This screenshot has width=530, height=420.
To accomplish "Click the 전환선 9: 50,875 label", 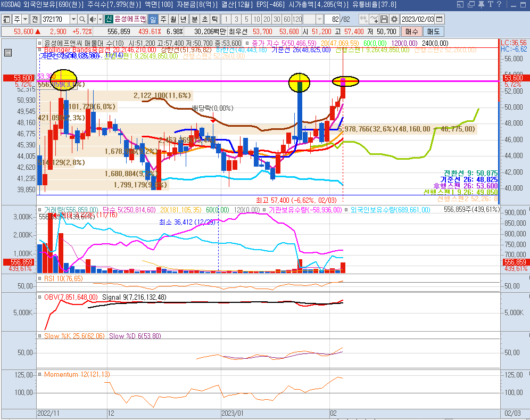I will (470, 173).
